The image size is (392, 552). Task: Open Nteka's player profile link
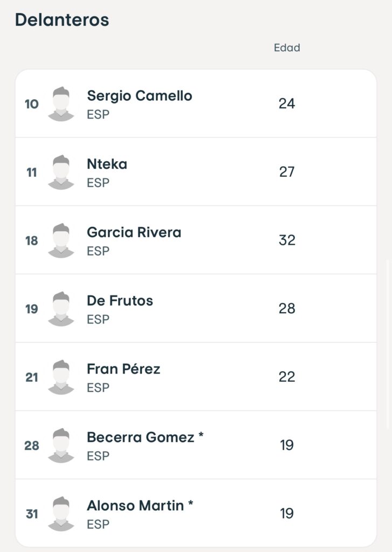tap(107, 164)
